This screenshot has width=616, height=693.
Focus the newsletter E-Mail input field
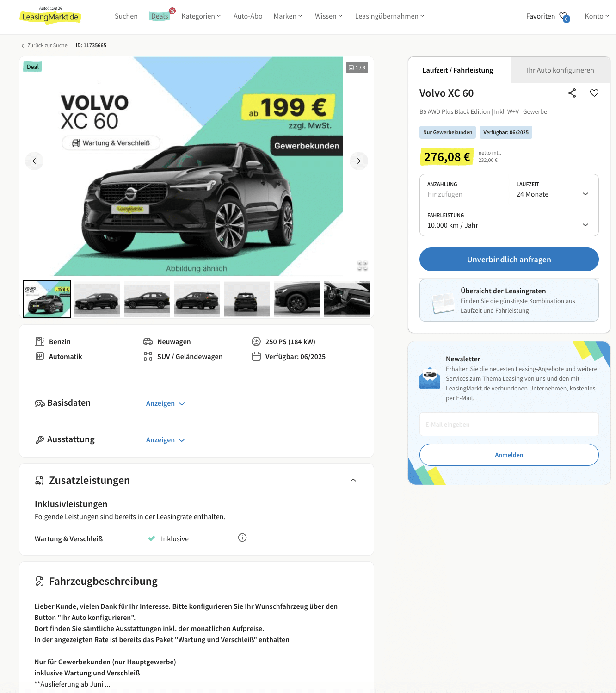[509, 424]
